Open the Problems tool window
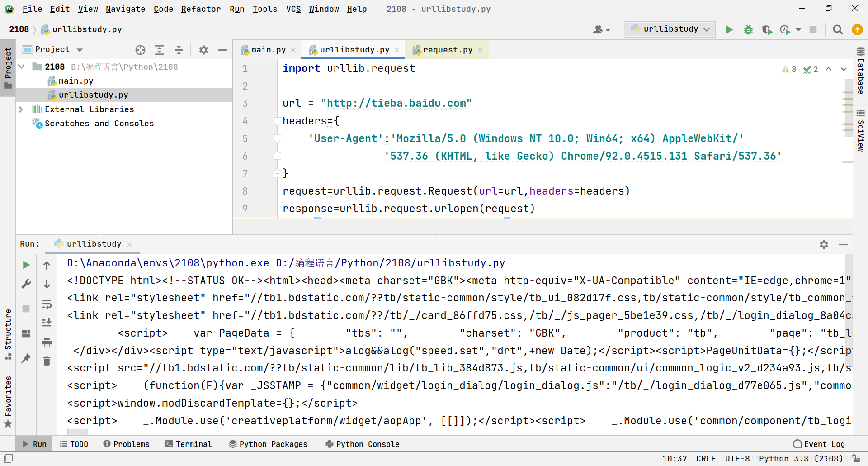Screen dimensions: 868x466 (126, 444)
